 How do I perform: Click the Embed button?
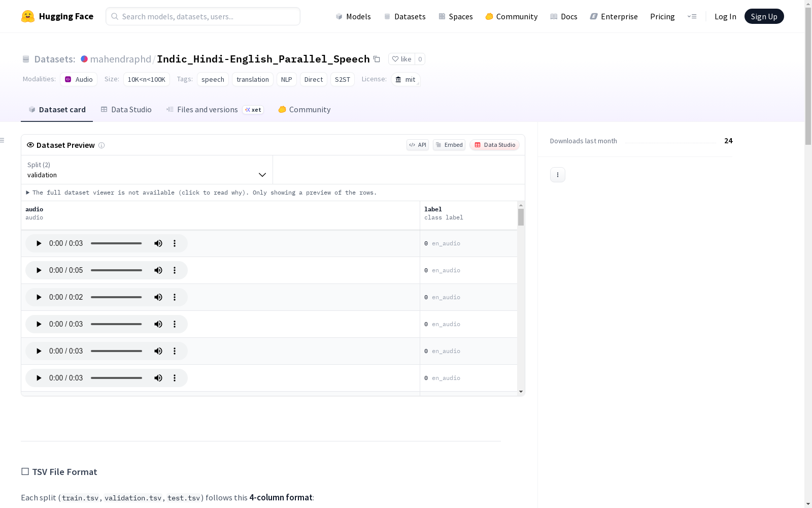[449, 145]
